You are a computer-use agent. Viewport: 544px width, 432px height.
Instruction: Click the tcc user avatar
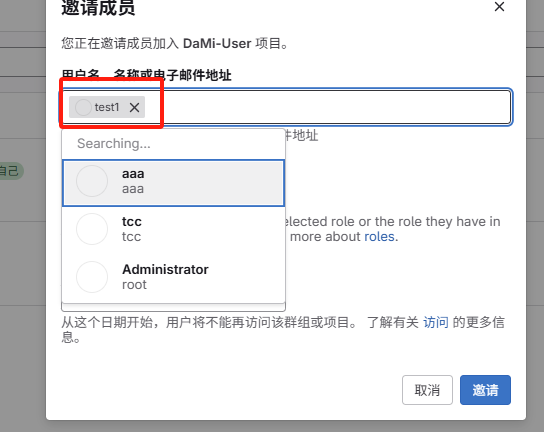click(x=92, y=229)
